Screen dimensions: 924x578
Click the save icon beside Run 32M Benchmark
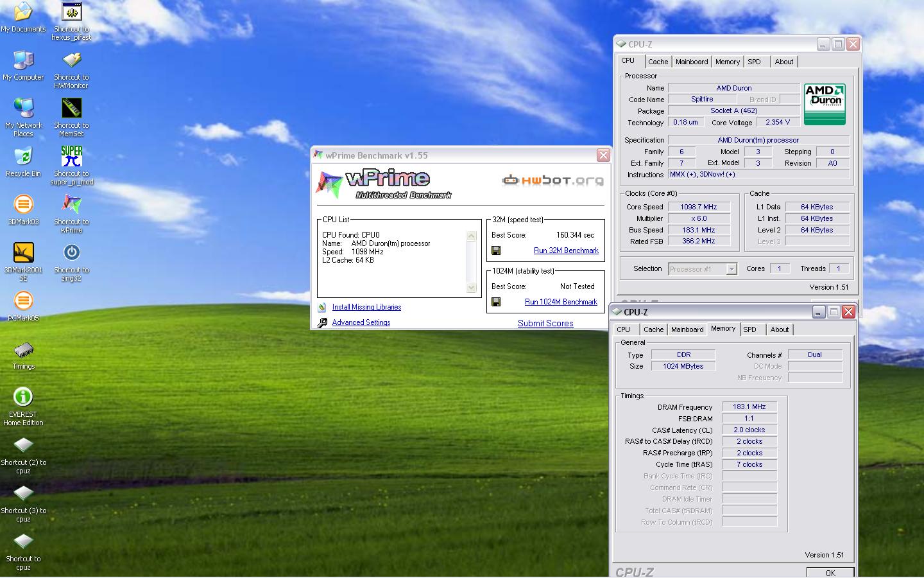point(496,250)
